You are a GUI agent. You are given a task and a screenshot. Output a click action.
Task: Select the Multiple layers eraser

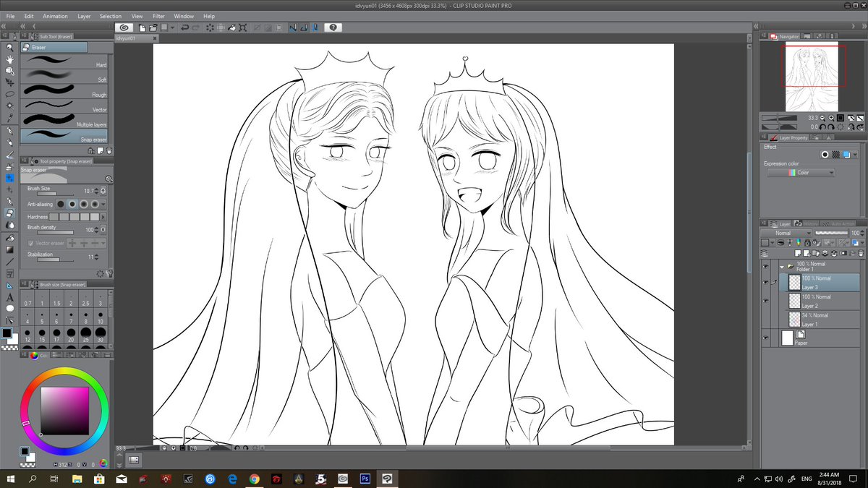pyautogui.click(x=64, y=120)
